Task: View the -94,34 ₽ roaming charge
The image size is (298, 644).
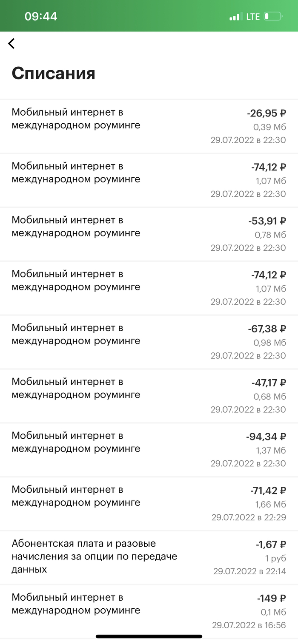Action: [x=149, y=450]
